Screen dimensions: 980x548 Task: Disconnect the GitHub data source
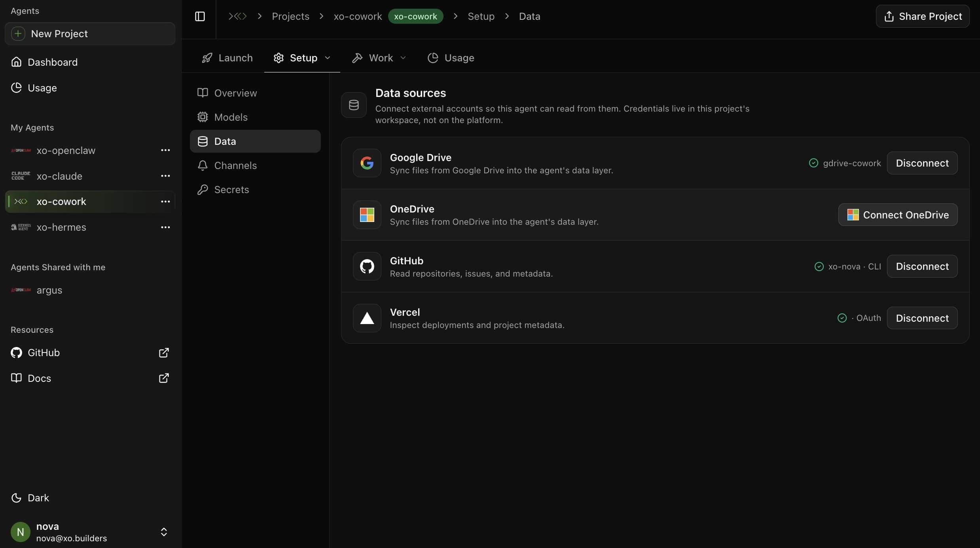pos(922,266)
